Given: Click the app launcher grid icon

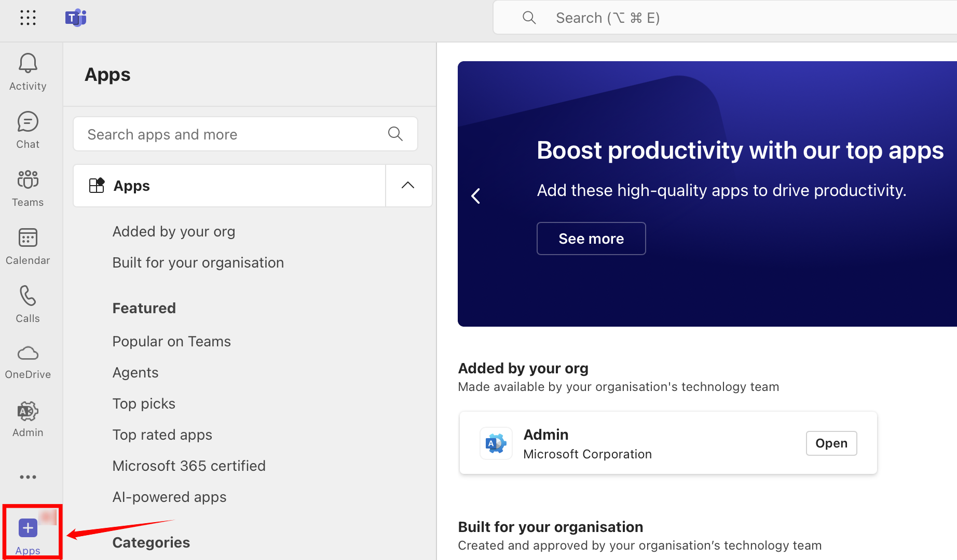Looking at the screenshot, I should pos(28,18).
